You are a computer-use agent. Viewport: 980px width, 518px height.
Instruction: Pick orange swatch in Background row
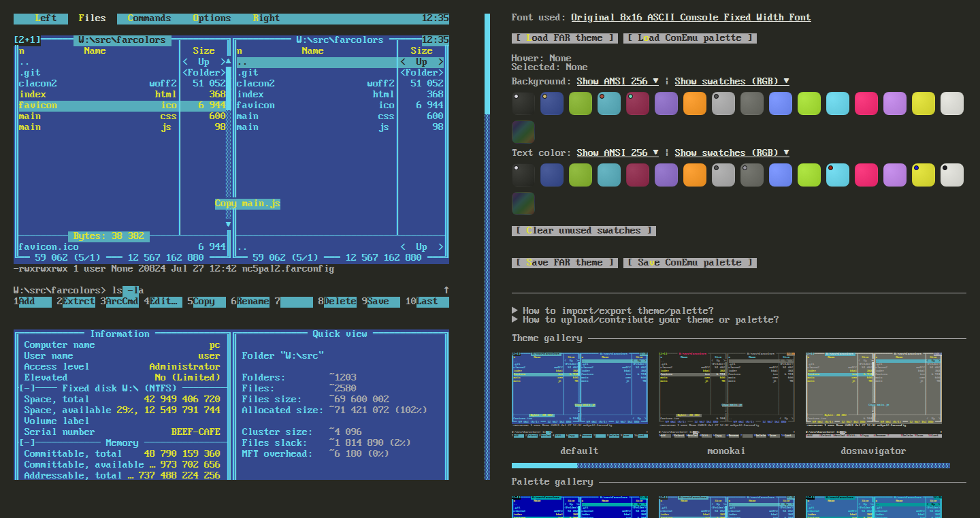(x=695, y=103)
